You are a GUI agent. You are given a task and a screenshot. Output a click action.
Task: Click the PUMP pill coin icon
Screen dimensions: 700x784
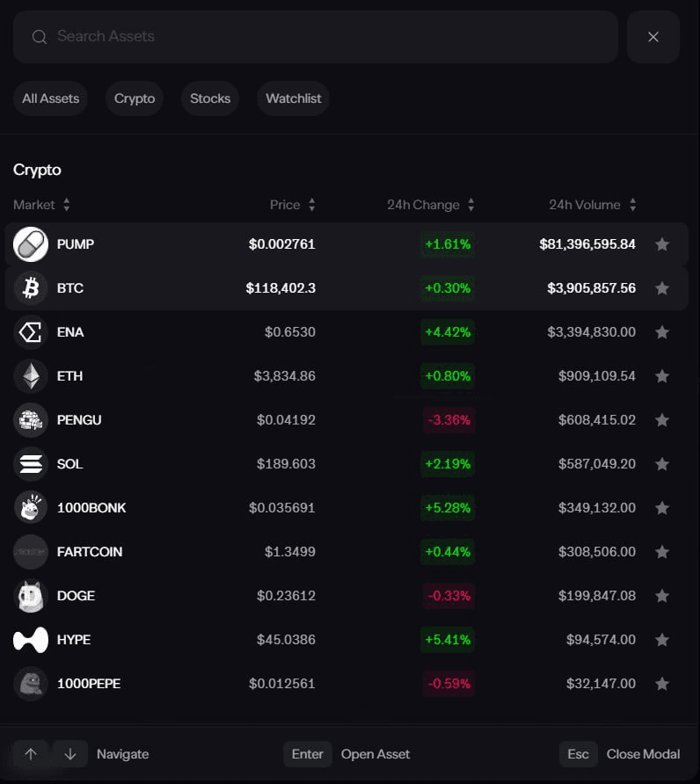coord(31,244)
